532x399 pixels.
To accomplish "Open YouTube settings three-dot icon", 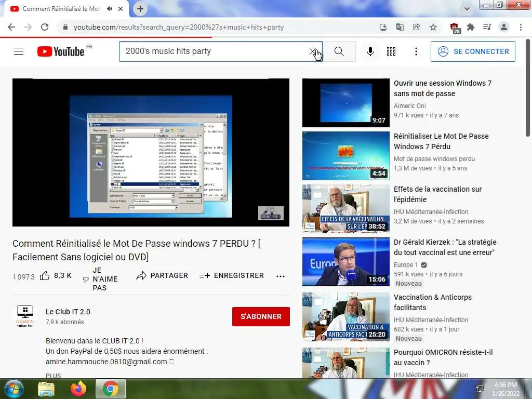I will tap(416, 51).
